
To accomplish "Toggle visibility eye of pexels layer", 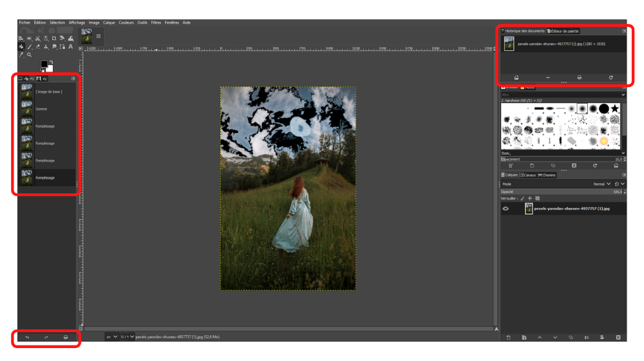I will pos(506,208).
